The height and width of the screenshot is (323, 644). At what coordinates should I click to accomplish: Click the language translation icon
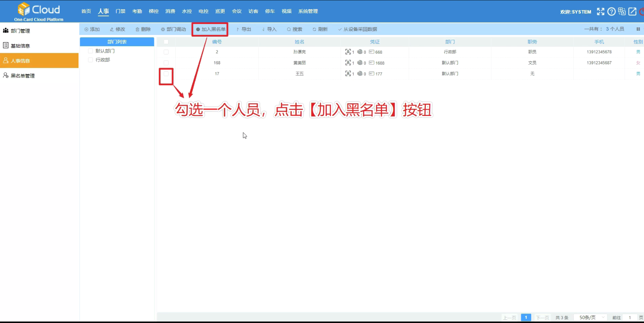point(622,11)
